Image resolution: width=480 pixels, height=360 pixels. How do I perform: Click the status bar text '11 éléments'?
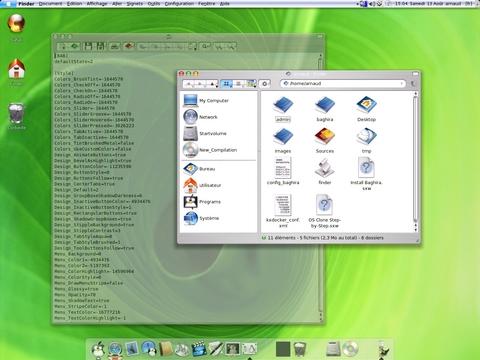(282, 238)
